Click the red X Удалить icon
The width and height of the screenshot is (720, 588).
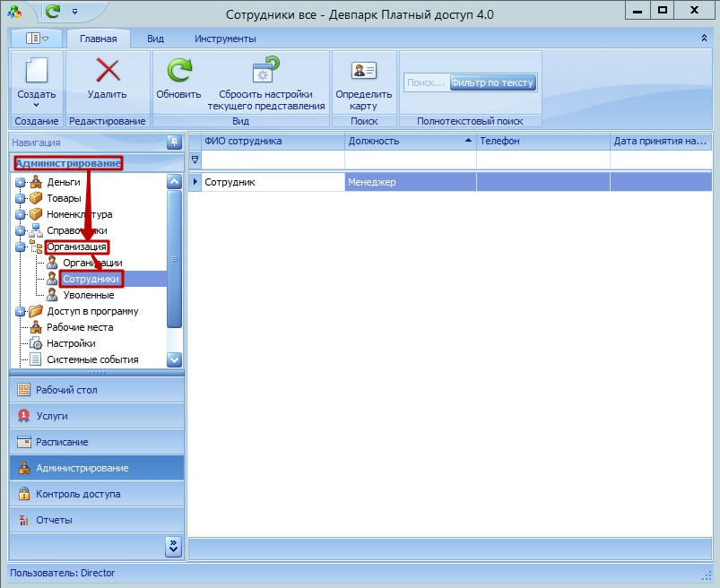click(108, 71)
